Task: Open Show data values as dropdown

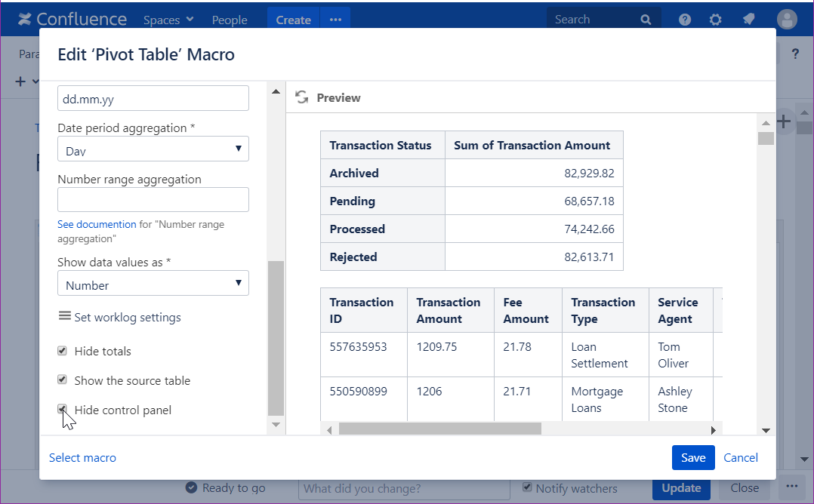Action: pyautogui.click(x=153, y=284)
